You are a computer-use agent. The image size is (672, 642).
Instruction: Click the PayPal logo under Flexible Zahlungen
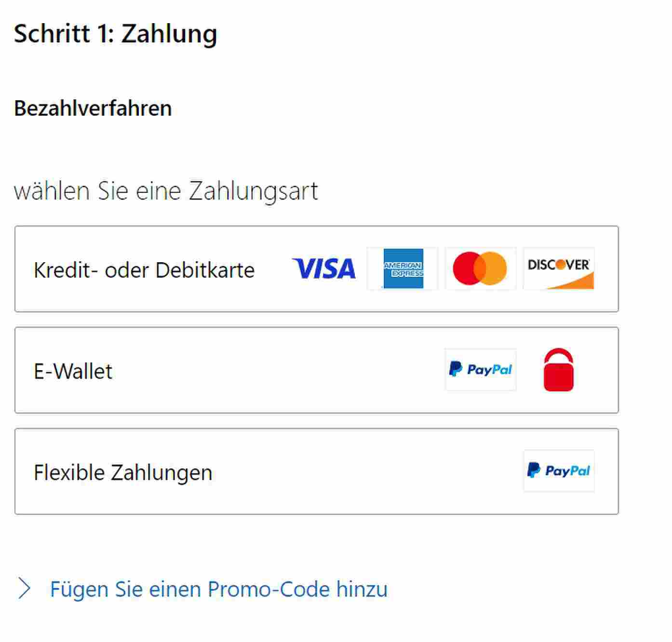[x=559, y=471]
